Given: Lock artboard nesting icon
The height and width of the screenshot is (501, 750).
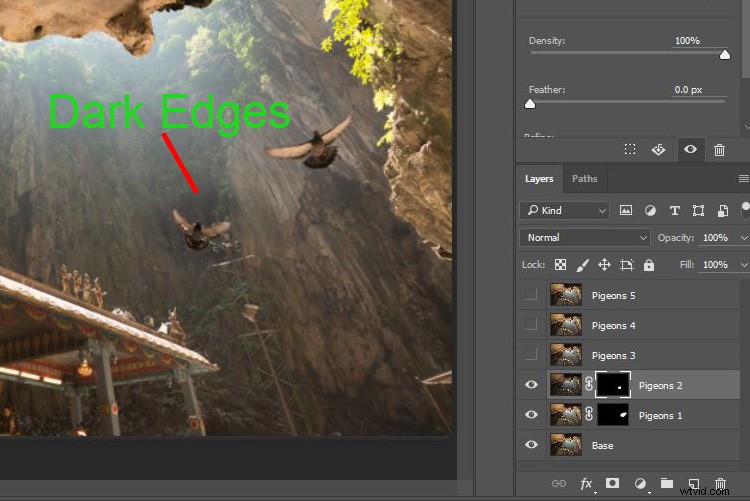Looking at the screenshot, I should (x=627, y=265).
